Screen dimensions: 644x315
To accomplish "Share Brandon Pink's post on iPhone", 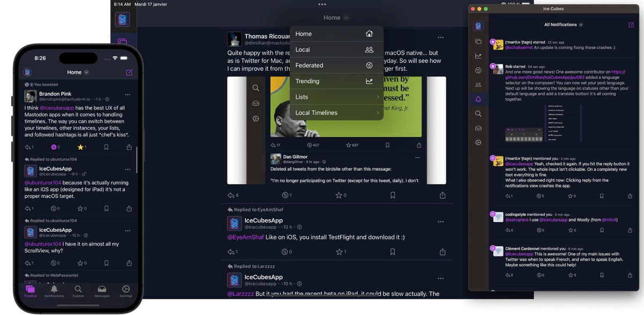I will pos(129,147).
